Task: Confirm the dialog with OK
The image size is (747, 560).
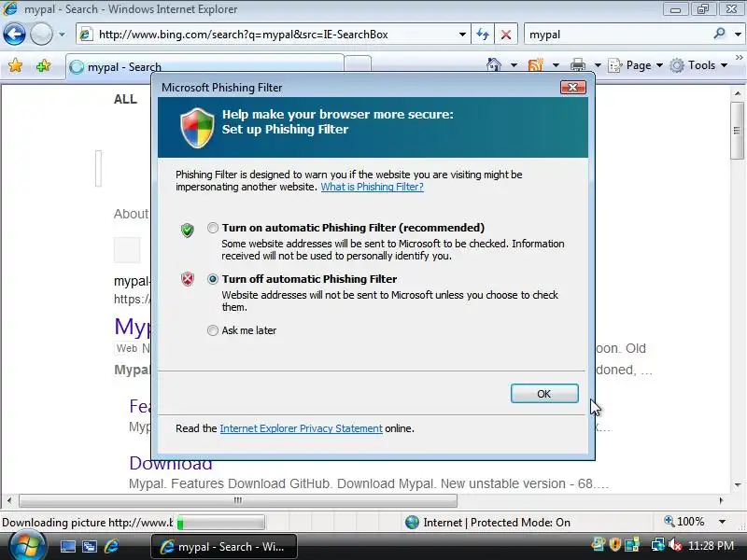Action: point(544,394)
